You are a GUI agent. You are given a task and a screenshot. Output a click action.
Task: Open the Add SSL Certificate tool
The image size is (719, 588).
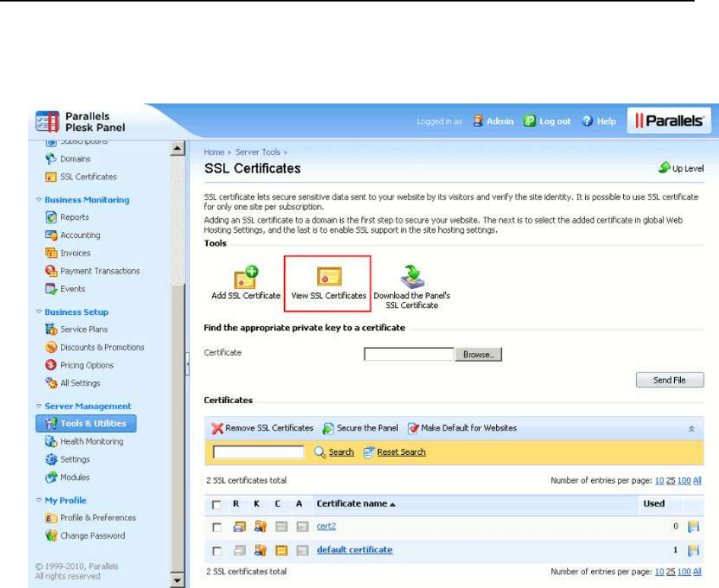pyautogui.click(x=246, y=283)
